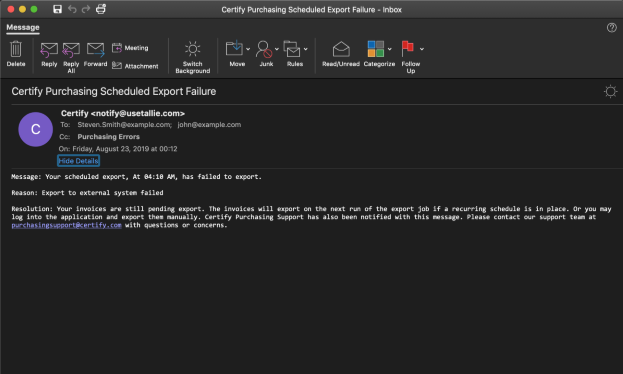623x374 pixels.
Task: Click the email subject heading
Action: point(114,91)
